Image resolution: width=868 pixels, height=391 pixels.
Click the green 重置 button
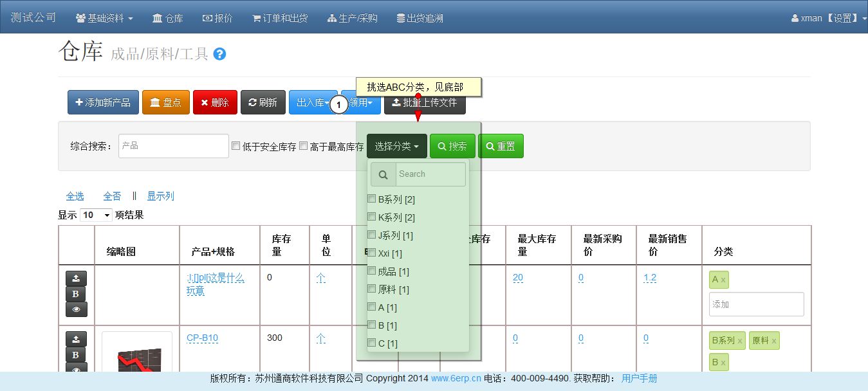coord(501,146)
